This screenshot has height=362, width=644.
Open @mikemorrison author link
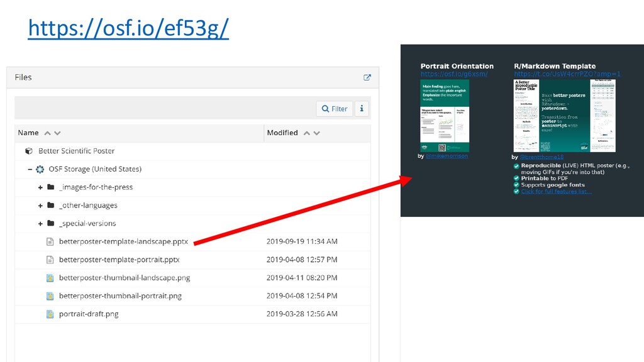click(x=447, y=156)
